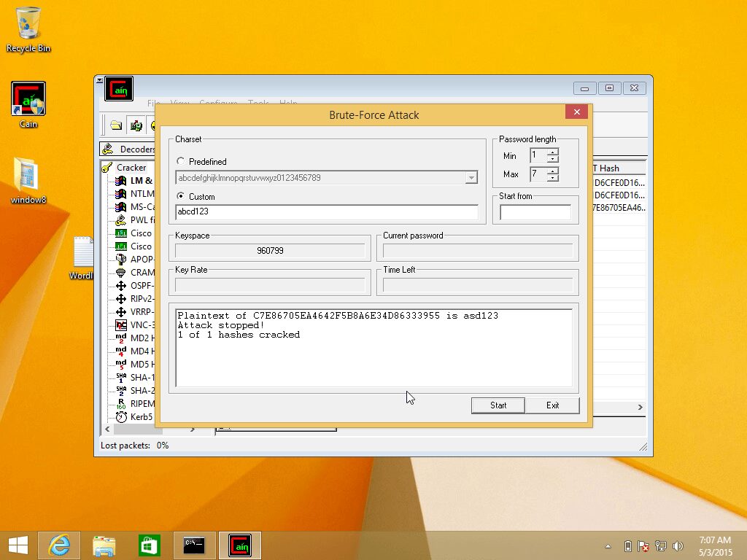Screen dimensions: 747x560
Task: Open the predefined charset dropdown
Action: [x=471, y=177]
